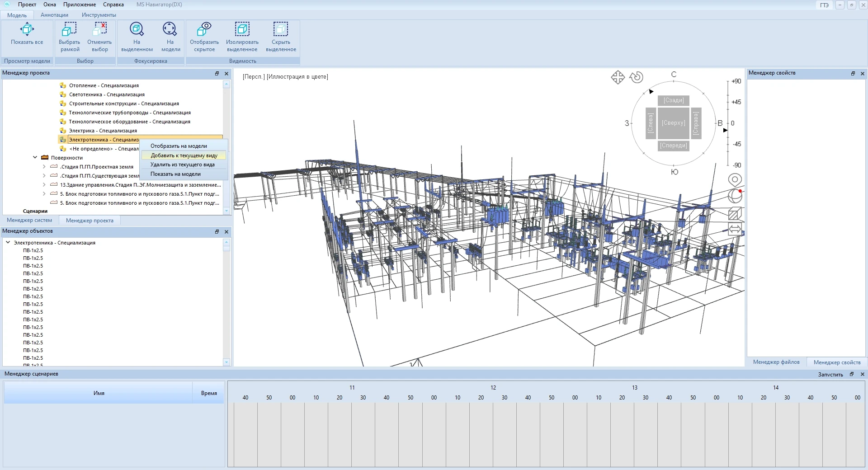The height and width of the screenshot is (470, 868).
Task: Switch view to [Сзади] back face
Action: point(673,100)
